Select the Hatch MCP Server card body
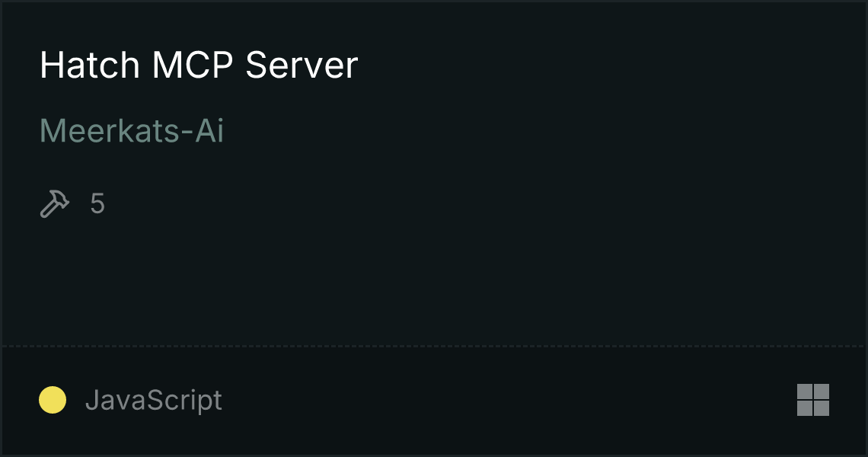The image size is (868, 457). click(434, 174)
